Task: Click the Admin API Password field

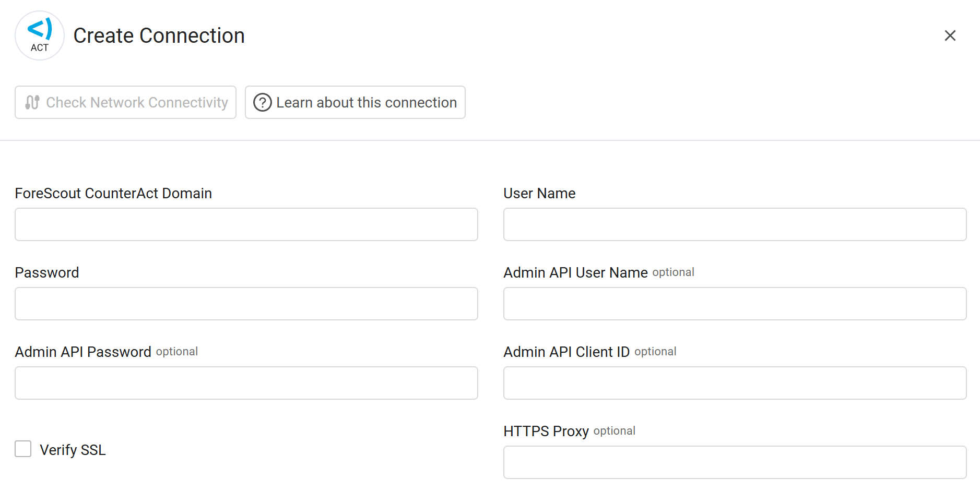Action: [x=246, y=383]
